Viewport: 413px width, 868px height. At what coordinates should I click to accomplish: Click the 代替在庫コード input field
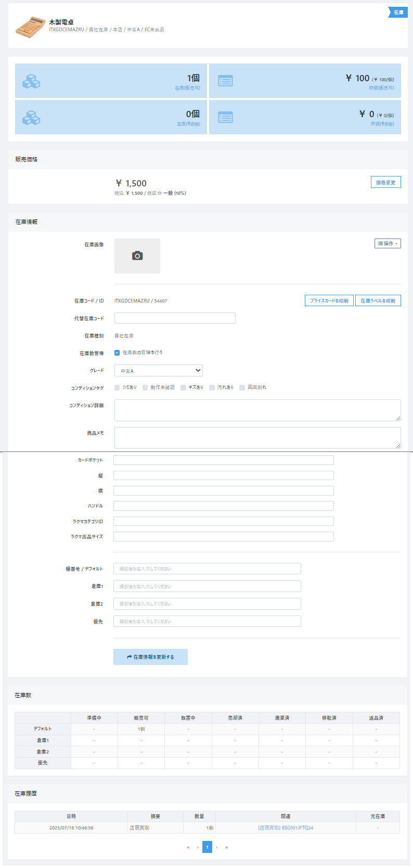click(175, 318)
